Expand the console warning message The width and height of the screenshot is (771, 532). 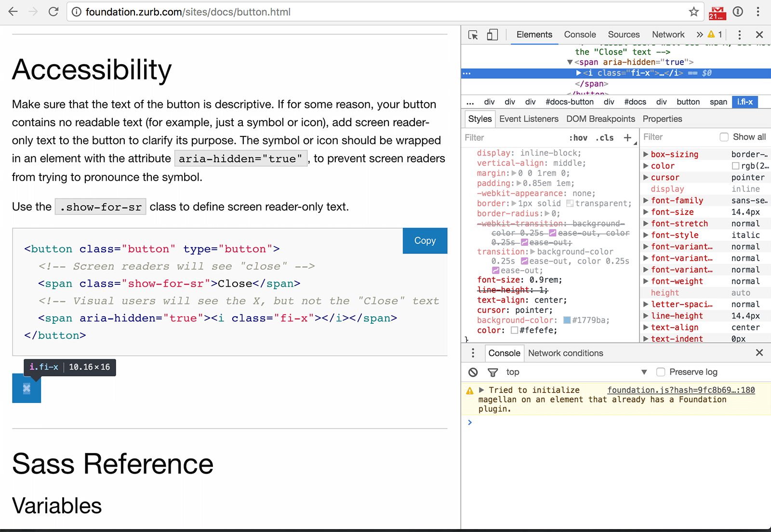pyautogui.click(x=481, y=390)
